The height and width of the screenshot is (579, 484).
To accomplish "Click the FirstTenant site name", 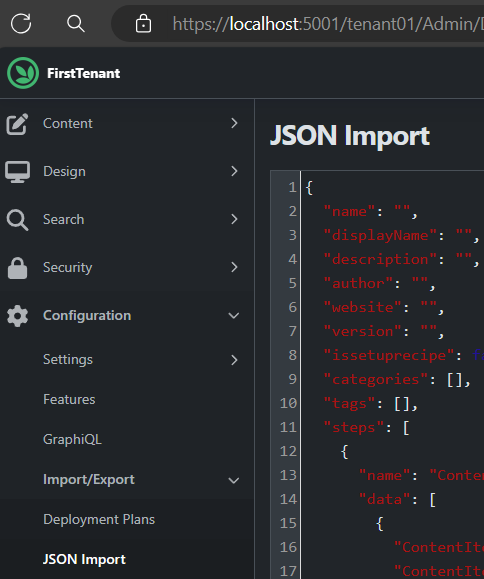I will [83, 73].
